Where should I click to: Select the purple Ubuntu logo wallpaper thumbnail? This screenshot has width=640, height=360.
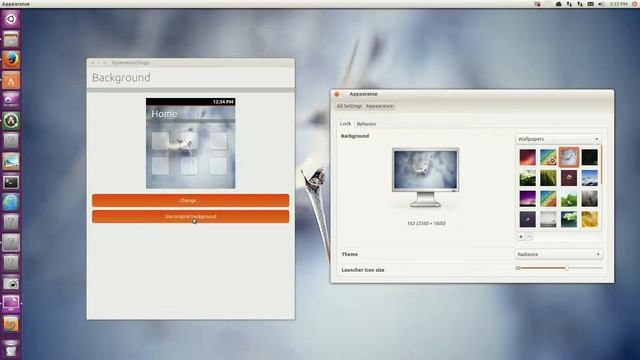click(569, 178)
